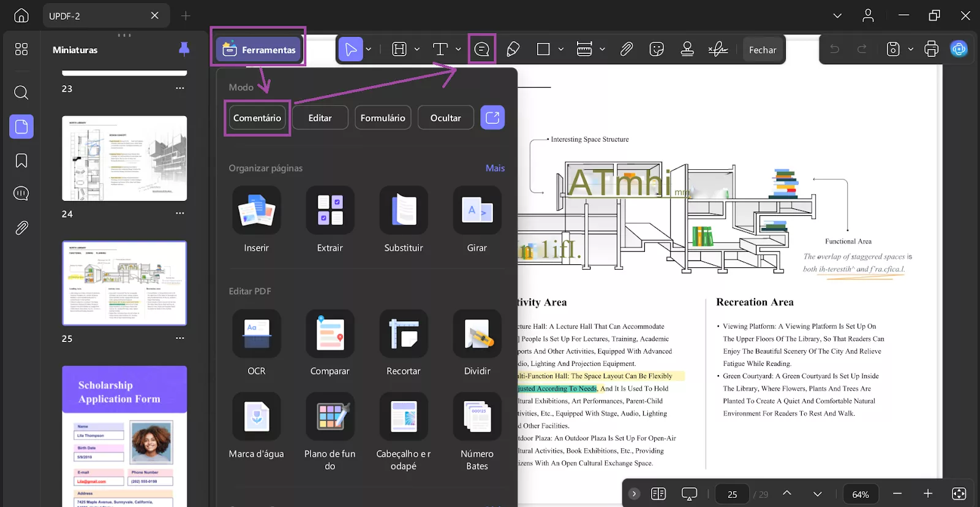The height and width of the screenshot is (507, 980).
Task: Select the Watermark (Marca d'água) tool
Action: click(x=256, y=417)
